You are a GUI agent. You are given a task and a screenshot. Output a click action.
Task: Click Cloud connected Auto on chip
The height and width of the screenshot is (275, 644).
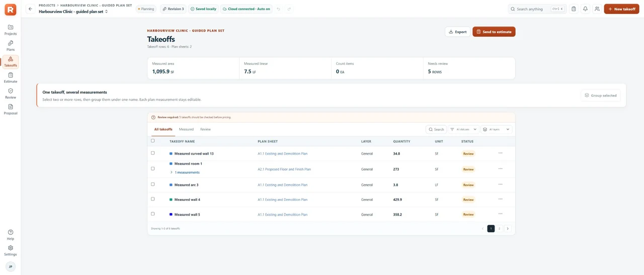pos(247,9)
